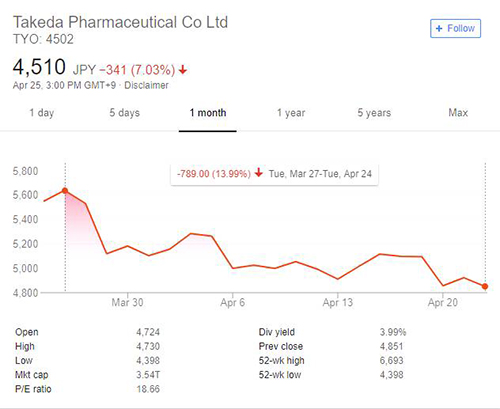Screen dimensions: 500x409
Task: Click the end marker dot at Apr 24
Action: [x=485, y=286]
